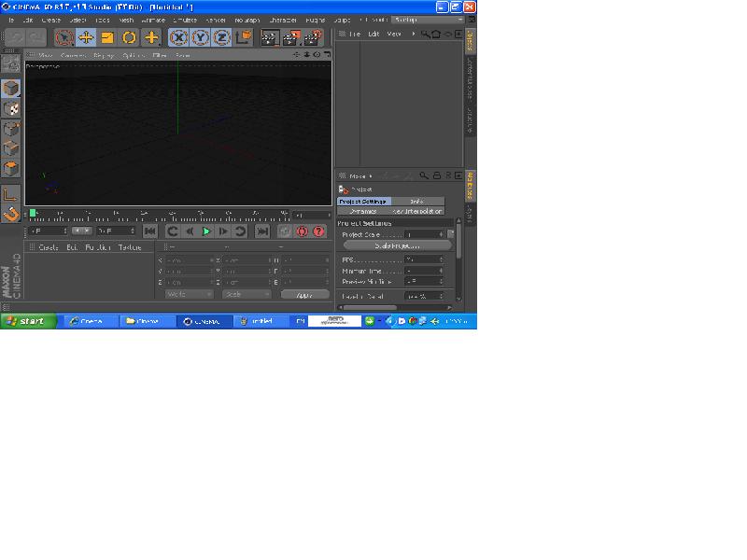Open new Attribute Manager panel icon
The image size is (747, 560).
(x=458, y=175)
